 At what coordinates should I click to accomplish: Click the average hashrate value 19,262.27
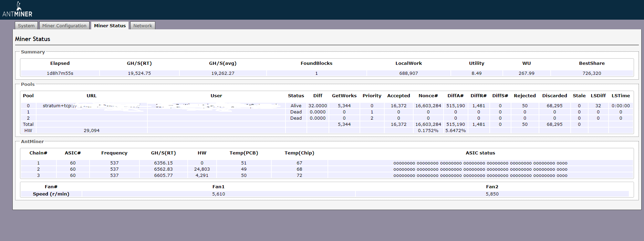(x=223, y=73)
